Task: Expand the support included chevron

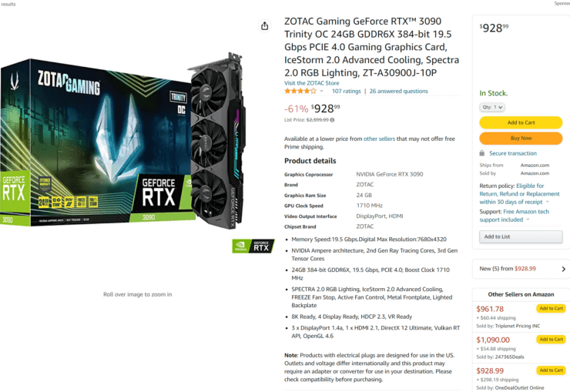Action: click(x=528, y=219)
